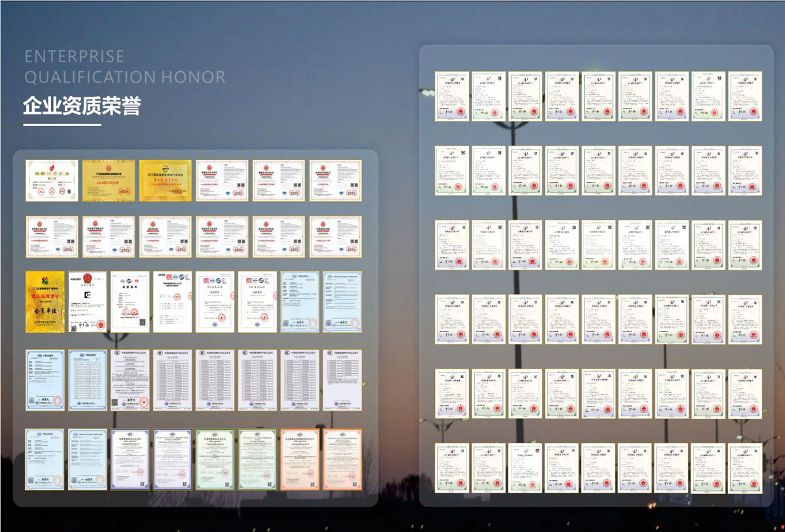Screen dimensions: 785x532
Task: Click the ENTERPRISE QUALIFICATION HONOR title text
Action: tap(125, 67)
